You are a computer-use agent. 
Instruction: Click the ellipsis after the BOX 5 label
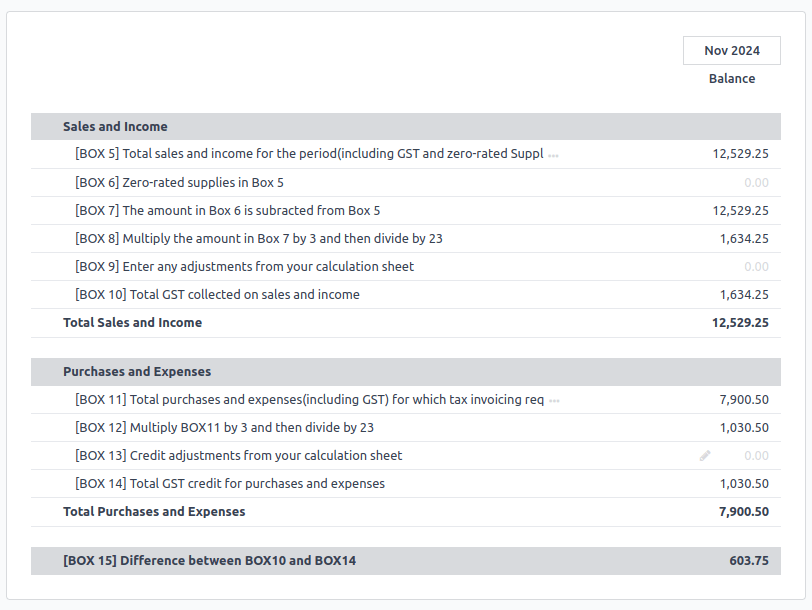pyautogui.click(x=554, y=155)
